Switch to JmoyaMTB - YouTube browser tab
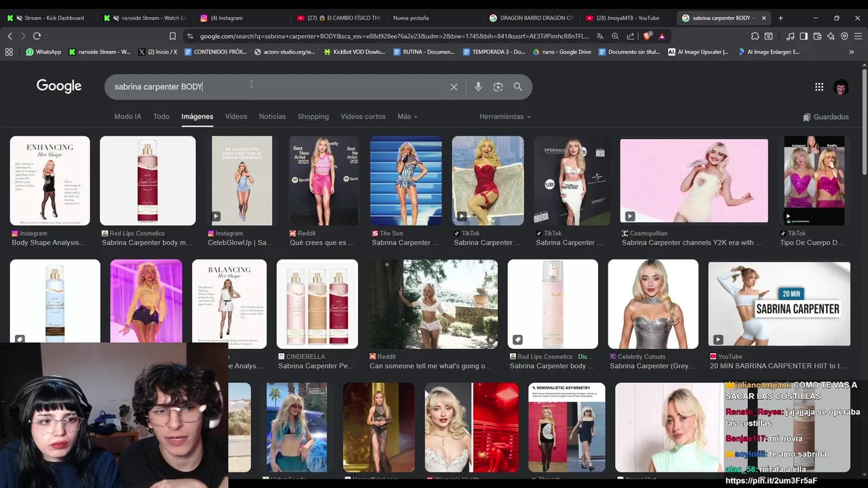868x488 pixels. pos(627,18)
